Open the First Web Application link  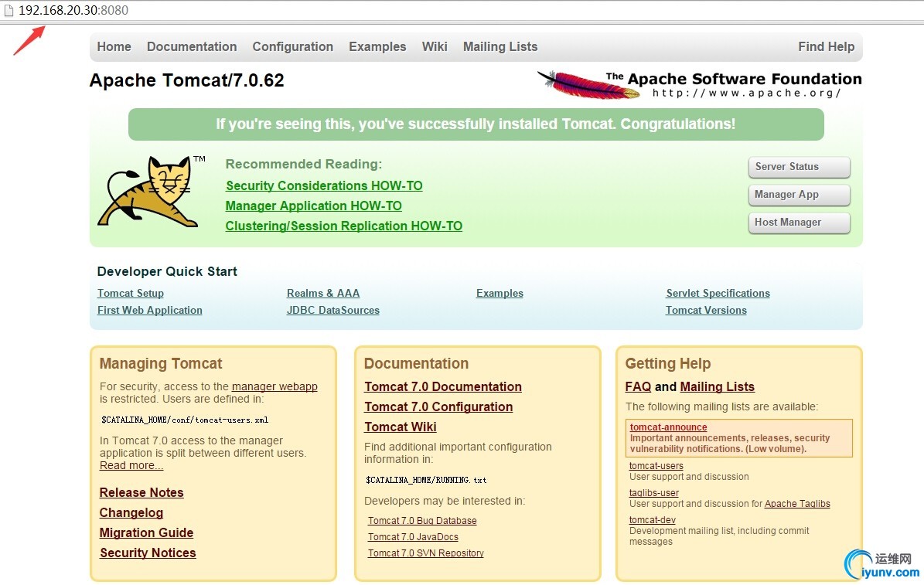150,310
